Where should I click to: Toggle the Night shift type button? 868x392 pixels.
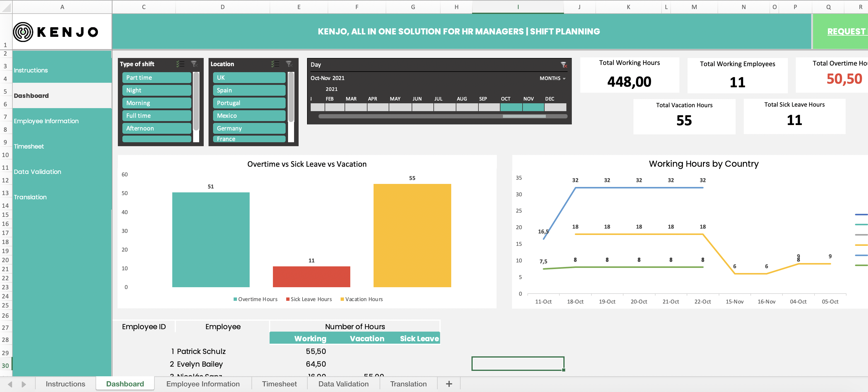157,90
